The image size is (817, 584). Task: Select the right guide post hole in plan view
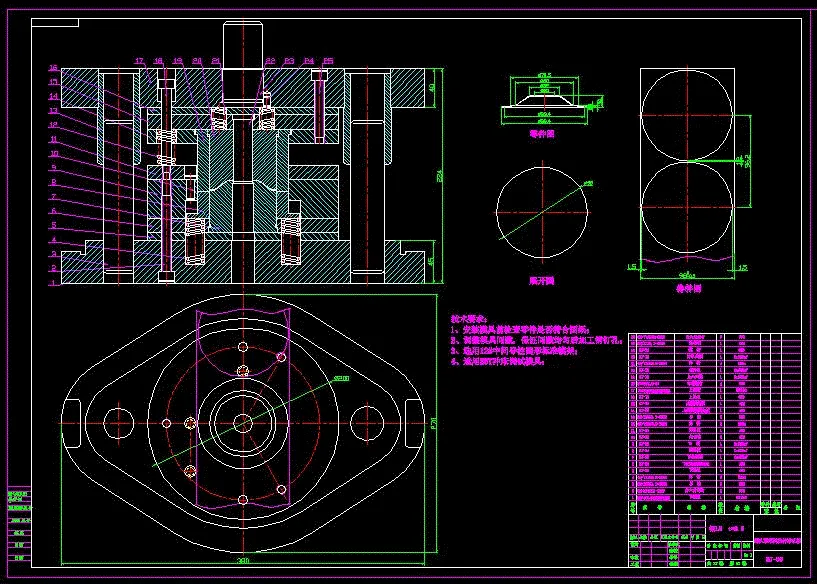point(367,423)
